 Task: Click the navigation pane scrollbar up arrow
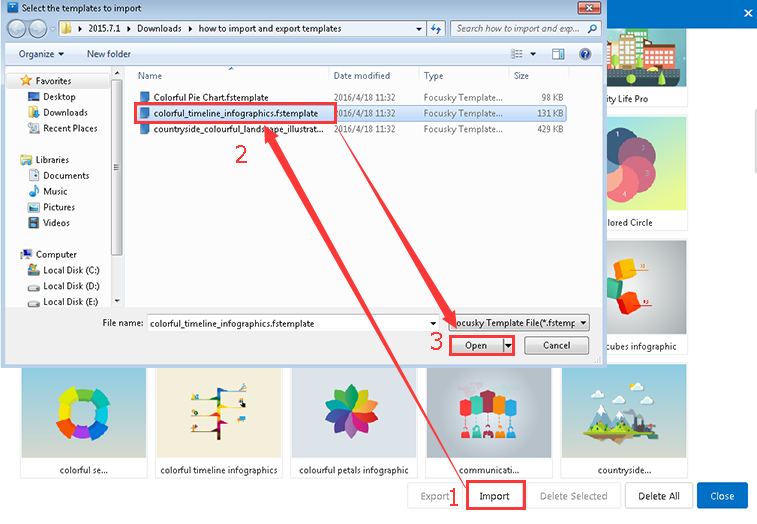[x=117, y=73]
